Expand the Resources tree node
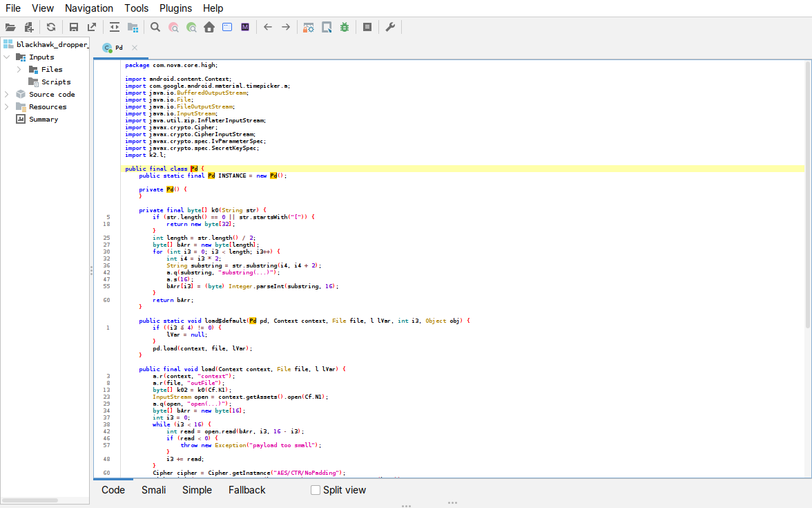 tap(7, 106)
